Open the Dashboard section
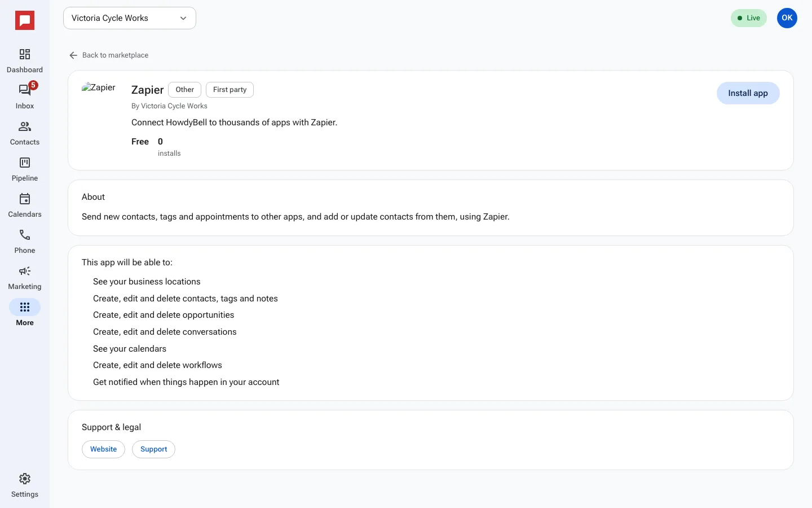The width and height of the screenshot is (812, 508). 25,61
